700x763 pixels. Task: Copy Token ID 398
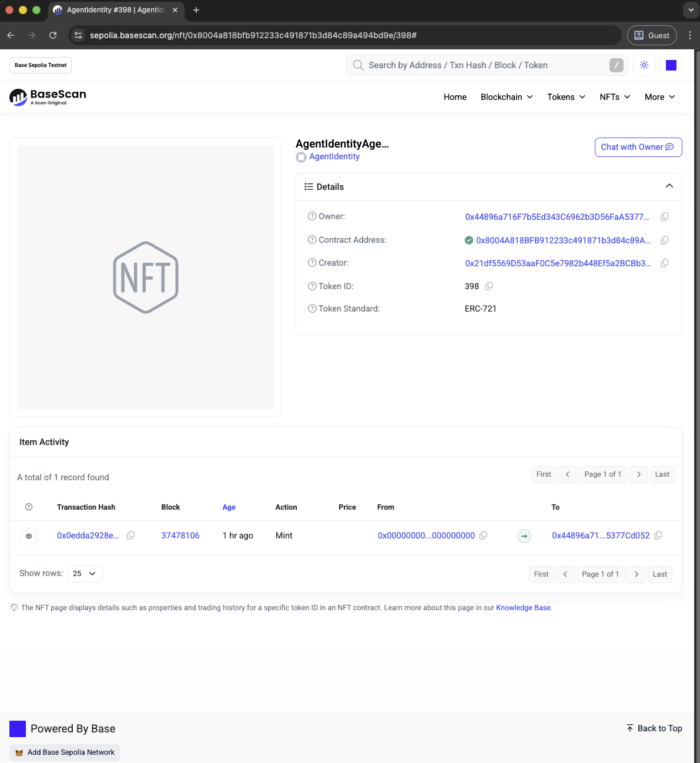pos(489,286)
